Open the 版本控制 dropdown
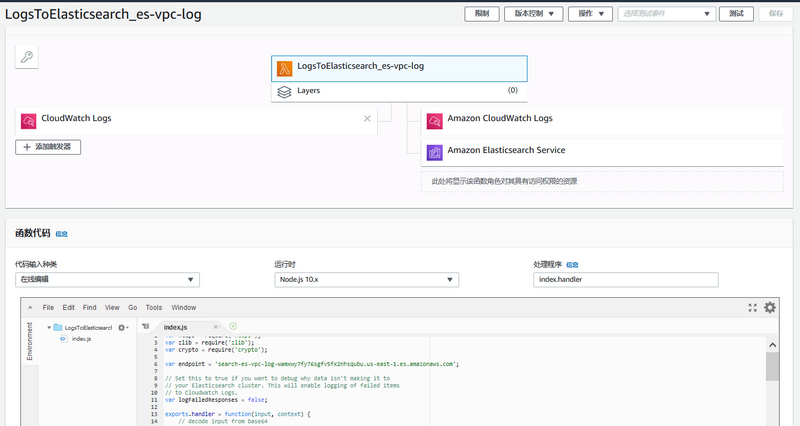This screenshot has height=426, width=800. [x=534, y=14]
